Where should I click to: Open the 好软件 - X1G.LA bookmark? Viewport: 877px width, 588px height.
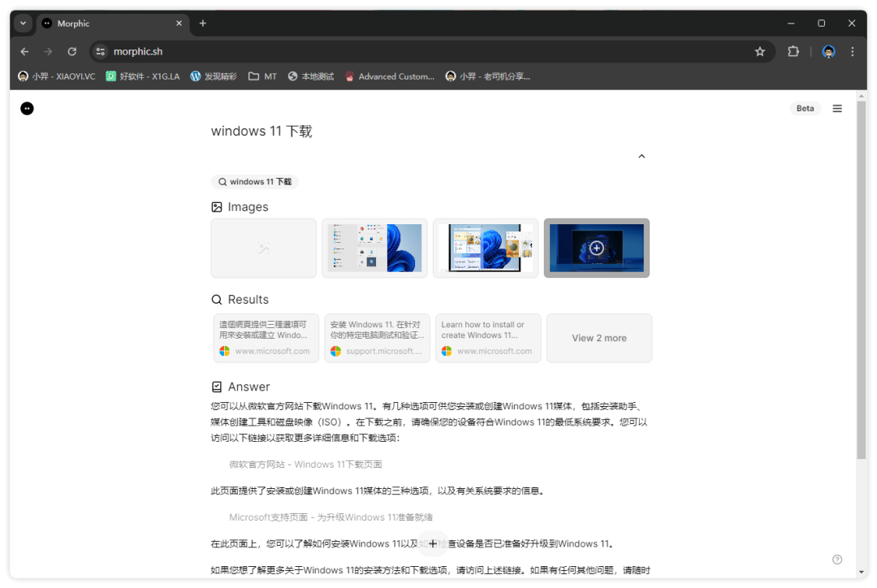click(143, 76)
